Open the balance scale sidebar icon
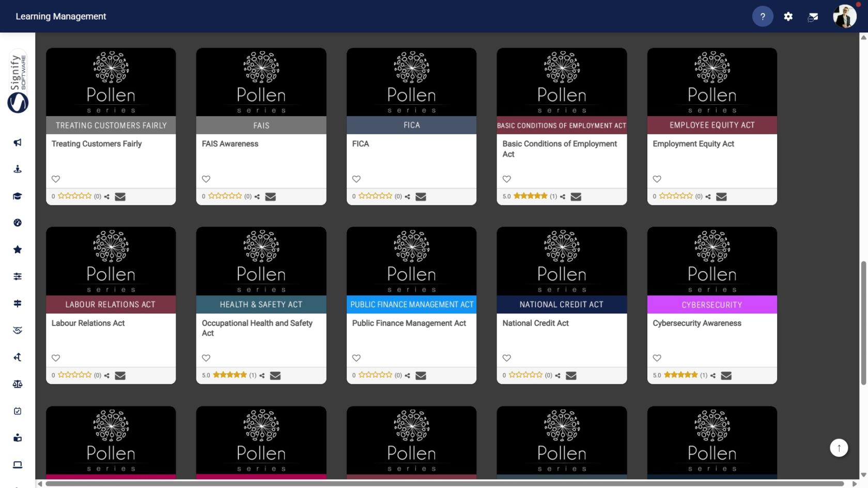Viewport: 868px width, 488px height. coord(18,384)
